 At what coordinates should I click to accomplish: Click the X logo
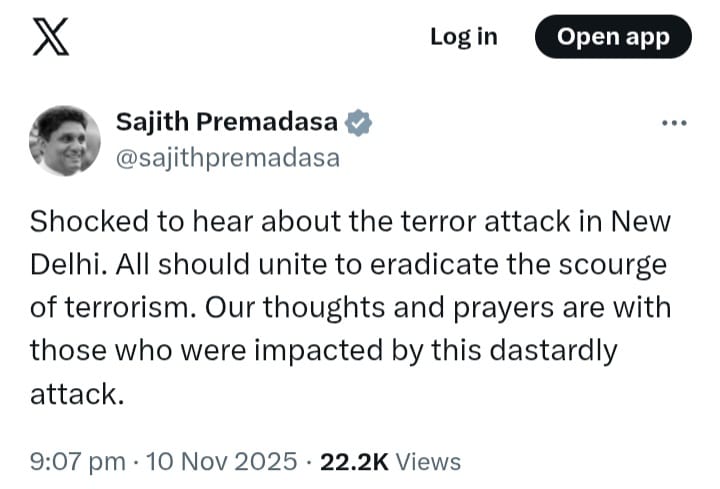click(51, 37)
